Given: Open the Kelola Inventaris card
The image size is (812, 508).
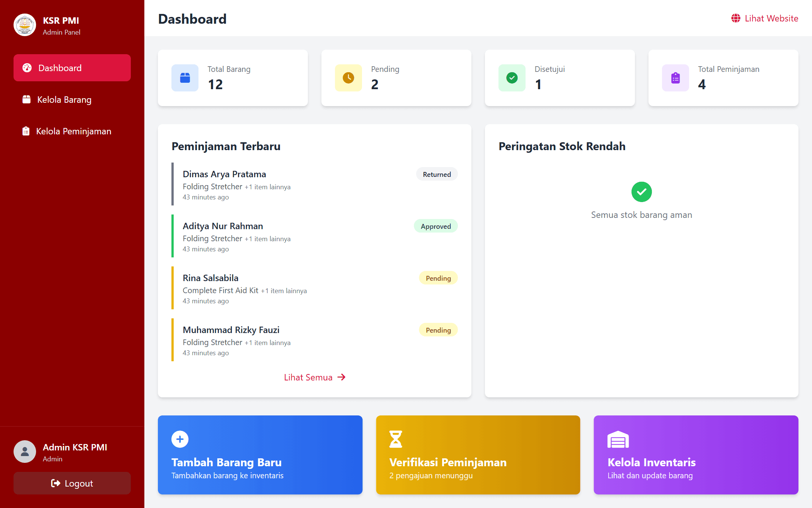Looking at the screenshot, I should tap(696, 455).
